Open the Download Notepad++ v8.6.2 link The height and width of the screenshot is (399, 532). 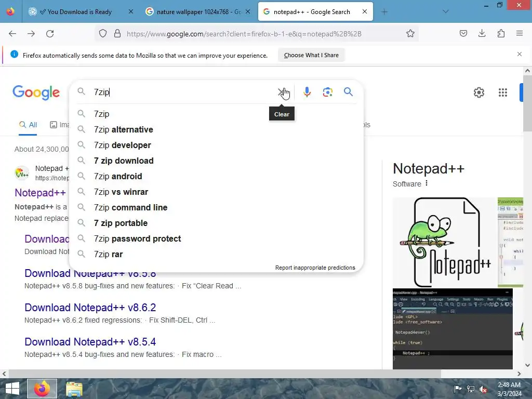[90, 308]
